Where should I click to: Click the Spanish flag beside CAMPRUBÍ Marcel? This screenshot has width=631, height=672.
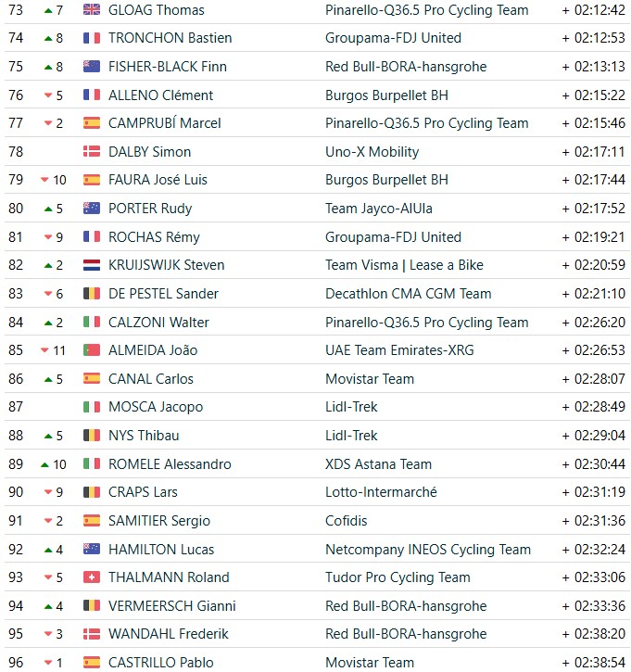click(x=91, y=123)
